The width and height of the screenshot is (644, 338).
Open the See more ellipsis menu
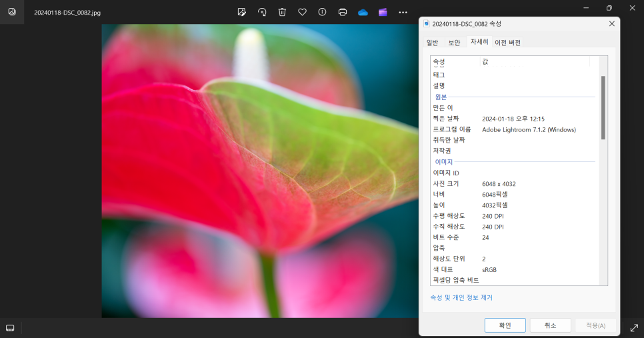pos(403,12)
